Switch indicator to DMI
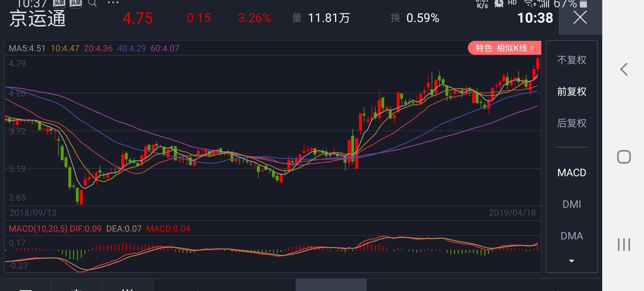This screenshot has height=291, width=644. coord(571,204)
